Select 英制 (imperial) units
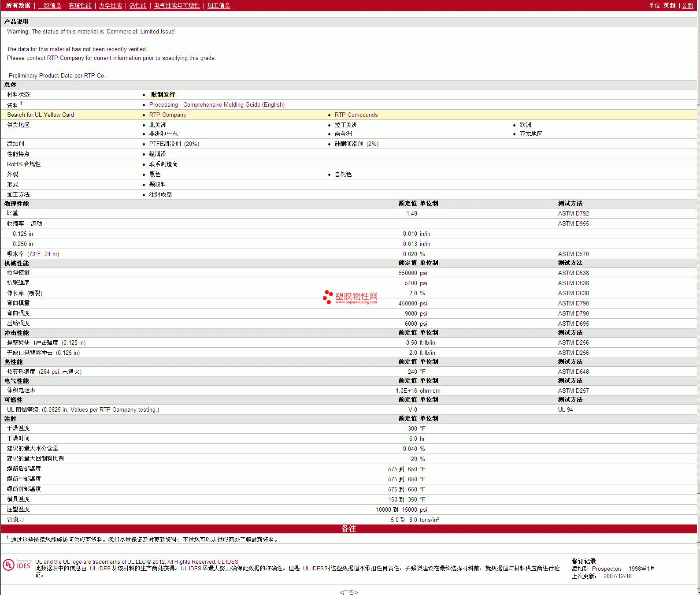This screenshot has height=595, width=700. click(669, 5)
